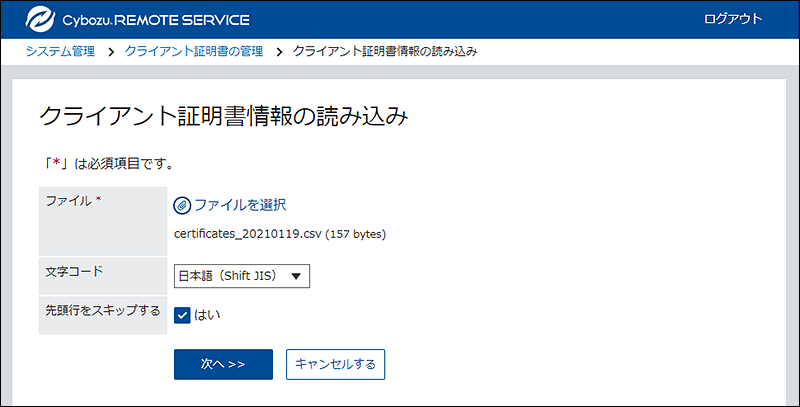This screenshot has height=407, width=800.
Task: Open the 文字コード encoding dropdown
Action: pyautogui.click(x=242, y=276)
